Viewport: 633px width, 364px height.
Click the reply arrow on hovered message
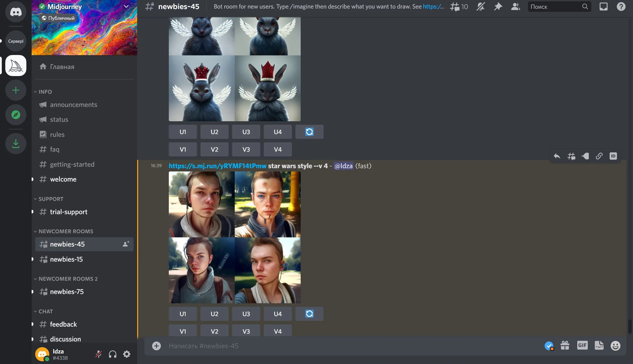point(557,156)
